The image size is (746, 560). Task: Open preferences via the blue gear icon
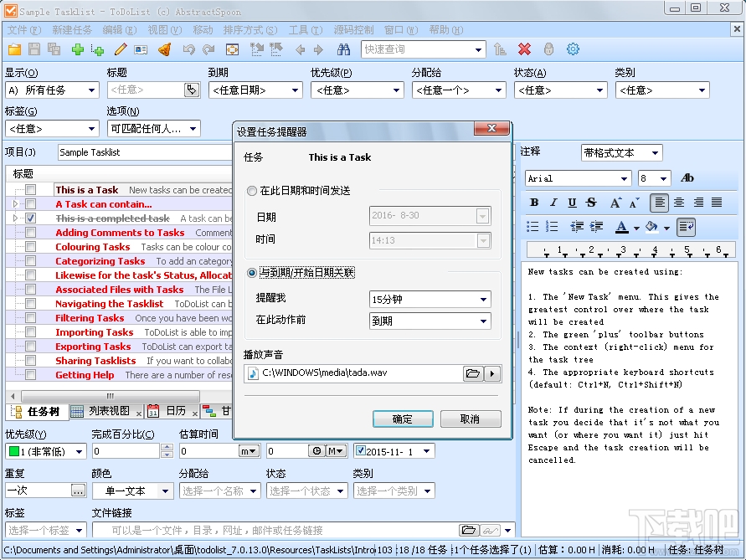[573, 49]
